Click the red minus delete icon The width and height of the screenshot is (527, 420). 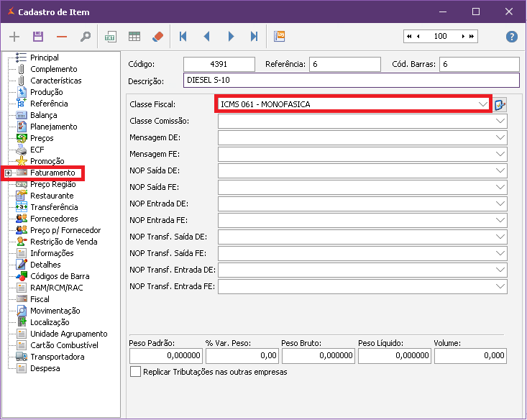click(62, 37)
